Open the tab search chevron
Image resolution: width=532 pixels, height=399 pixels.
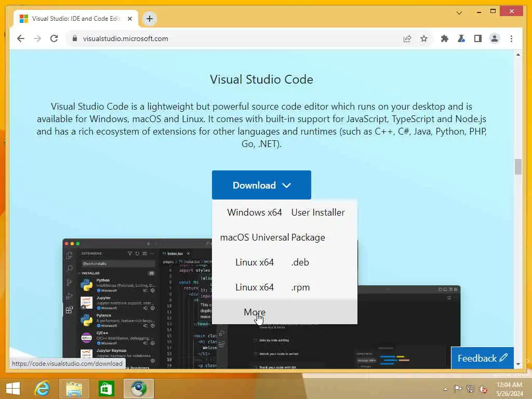(459, 13)
